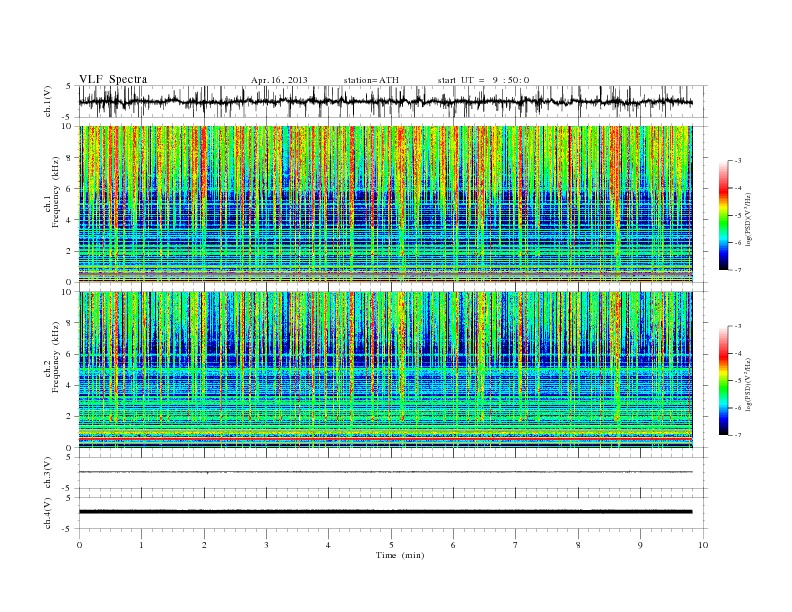Click the time axis tick label "3"
Image resolution: width=792 pixels, height=612 pixels.
point(266,545)
